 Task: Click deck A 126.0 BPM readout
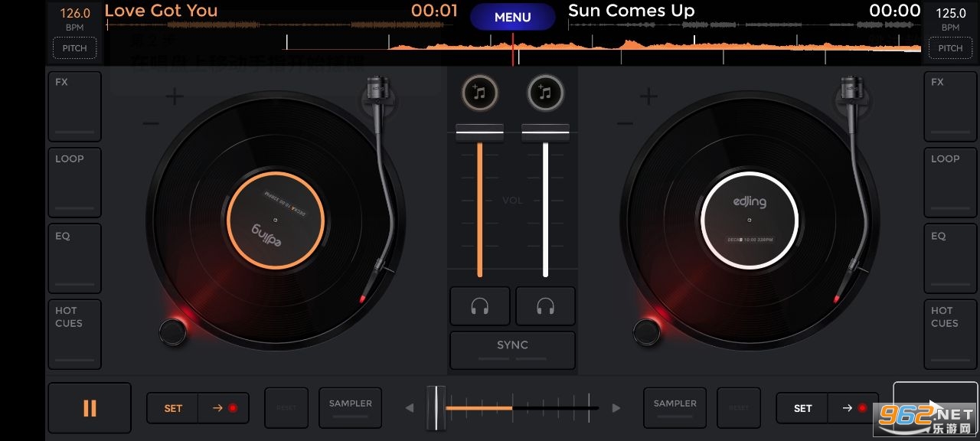[x=74, y=14]
